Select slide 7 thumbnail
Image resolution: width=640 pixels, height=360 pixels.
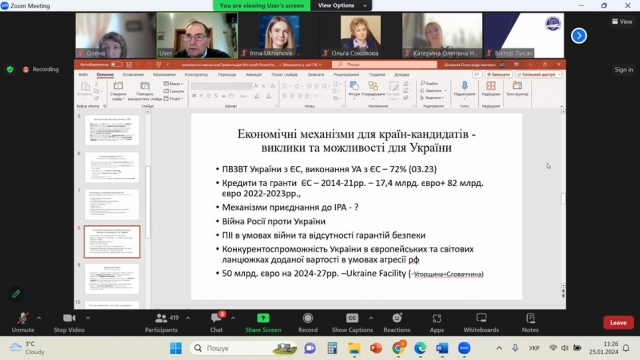pos(112,204)
